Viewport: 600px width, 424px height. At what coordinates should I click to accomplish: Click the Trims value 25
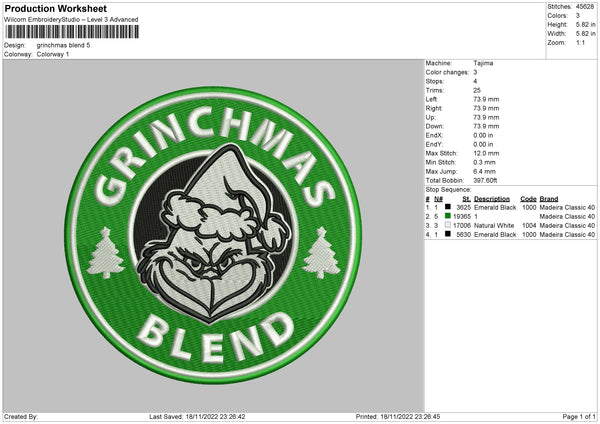pyautogui.click(x=477, y=90)
